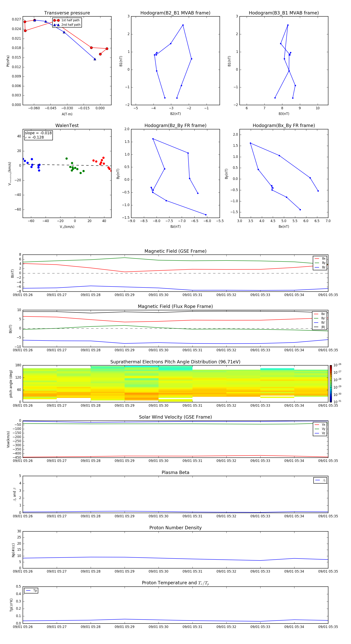Click the '|B|' legend entry in Flux Rope plot
Screen dimensions: 351x644
320,327
